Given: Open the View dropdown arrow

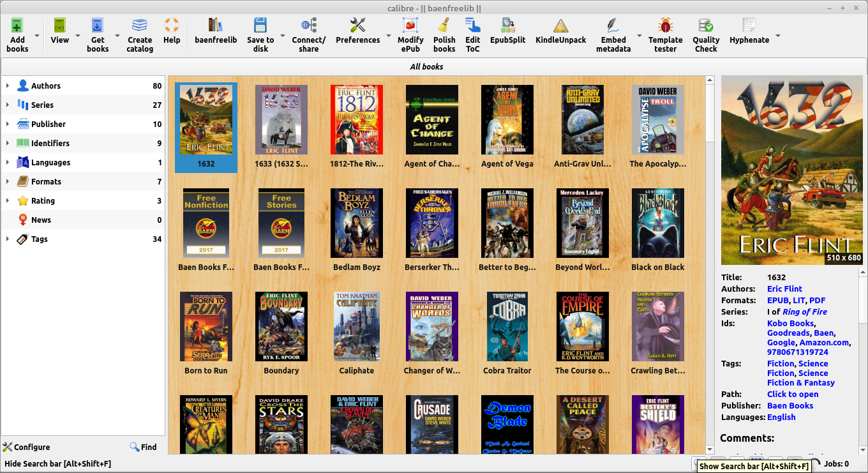Looking at the screenshot, I should tap(78, 35).
